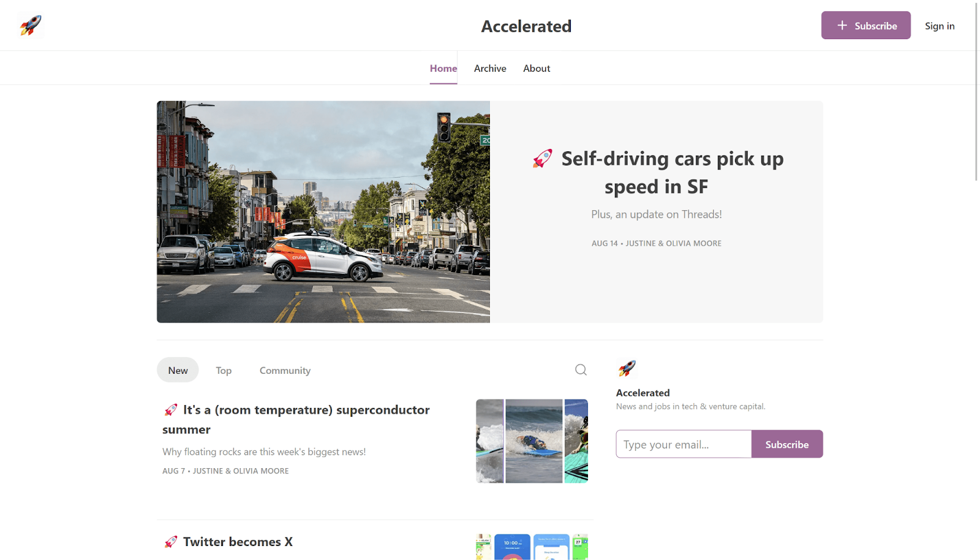Open the Twitter becomes X post
The width and height of the screenshot is (980, 560).
238,542
